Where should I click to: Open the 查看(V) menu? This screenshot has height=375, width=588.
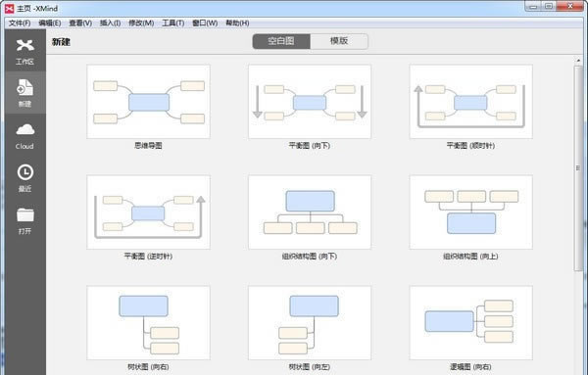point(80,23)
